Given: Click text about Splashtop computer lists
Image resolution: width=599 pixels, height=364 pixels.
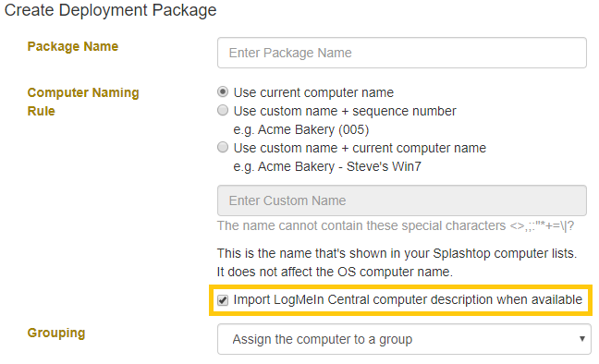Looking at the screenshot, I should [397, 254].
